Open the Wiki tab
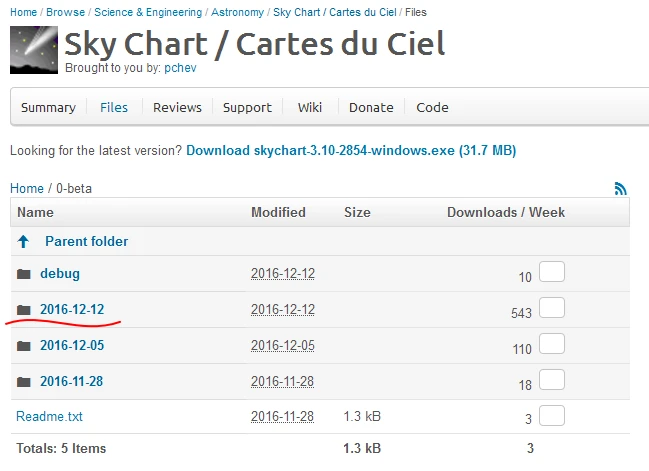The height and width of the screenshot is (471, 649). pyautogui.click(x=310, y=108)
